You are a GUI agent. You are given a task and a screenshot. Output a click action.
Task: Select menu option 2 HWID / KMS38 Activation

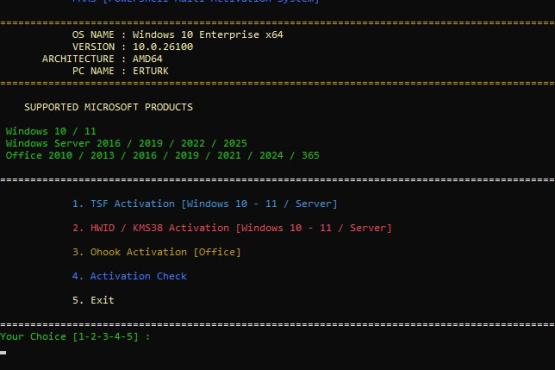(232, 228)
